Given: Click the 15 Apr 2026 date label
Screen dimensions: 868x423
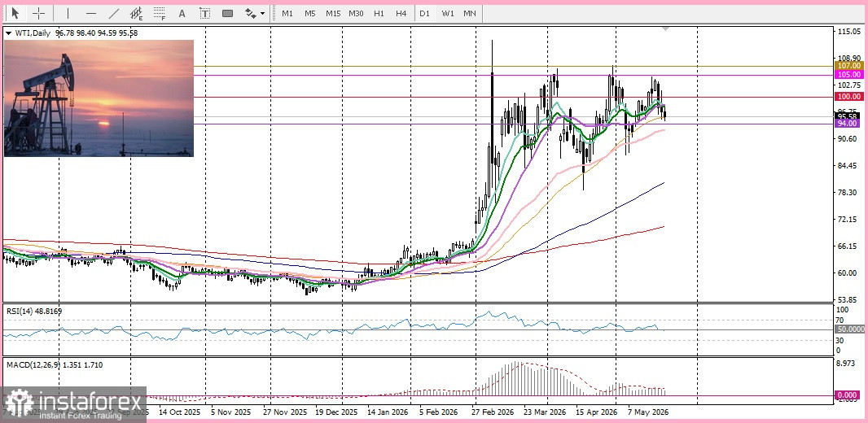Looking at the screenshot, I should (x=597, y=412).
